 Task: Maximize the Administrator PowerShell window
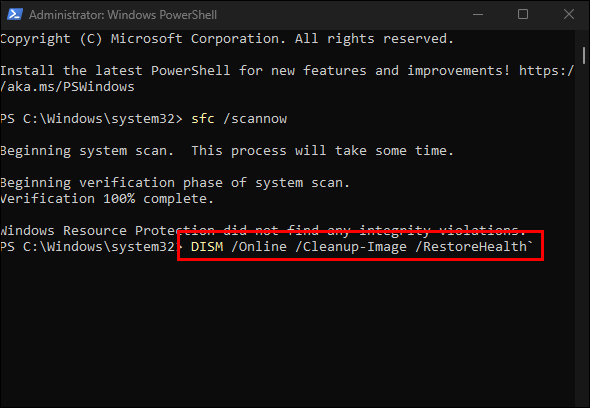tap(523, 14)
